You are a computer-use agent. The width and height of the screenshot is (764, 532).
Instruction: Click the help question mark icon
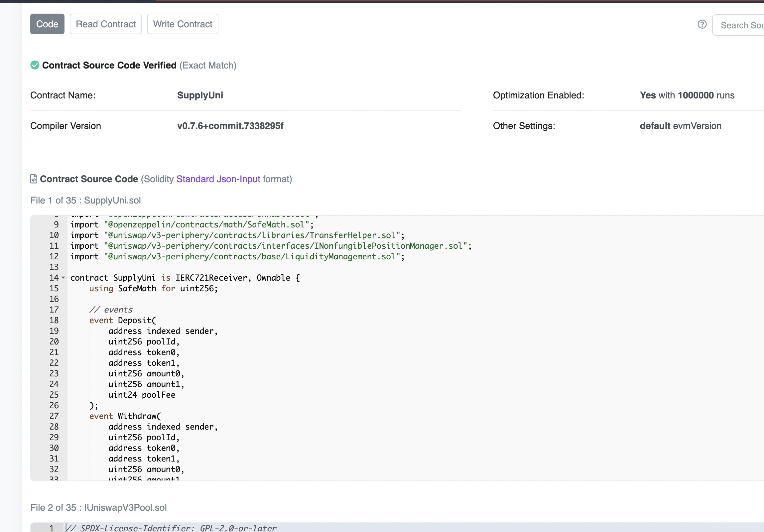pyautogui.click(x=702, y=24)
